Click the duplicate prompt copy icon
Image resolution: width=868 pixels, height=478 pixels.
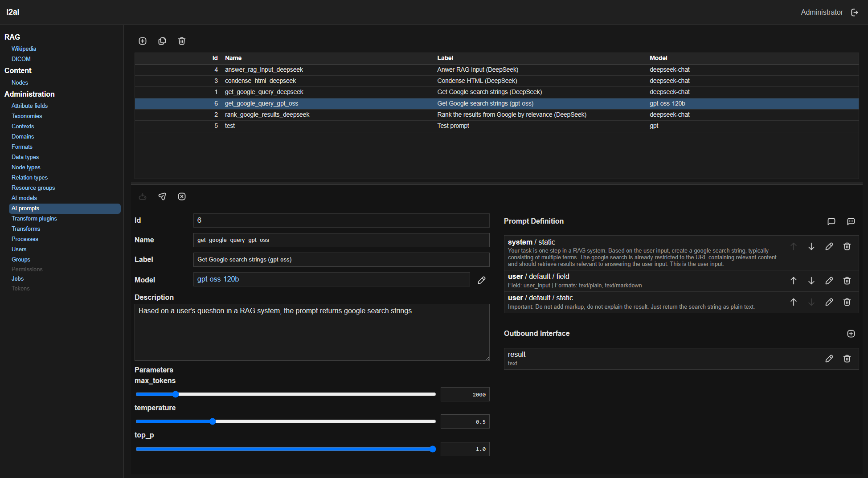[162, 41]
